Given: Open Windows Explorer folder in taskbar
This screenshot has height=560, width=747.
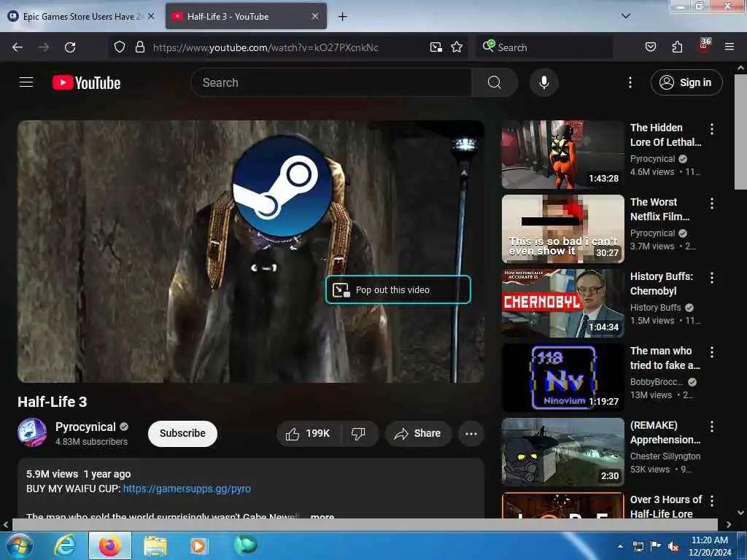Looking at the screenshot, I should [x=155, y=545].
